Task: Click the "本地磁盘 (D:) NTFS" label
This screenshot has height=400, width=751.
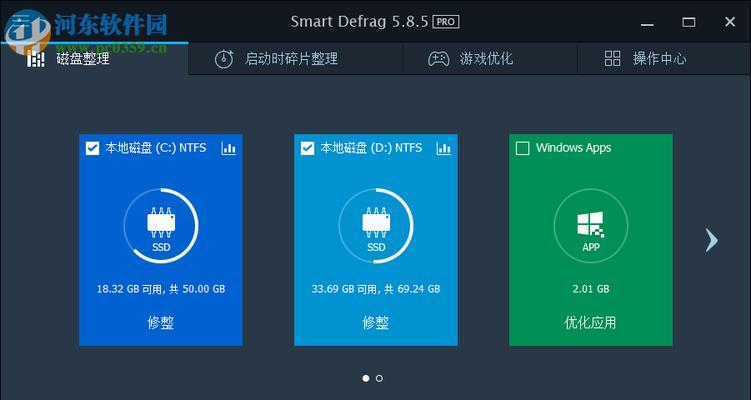Action: (371, 148)
